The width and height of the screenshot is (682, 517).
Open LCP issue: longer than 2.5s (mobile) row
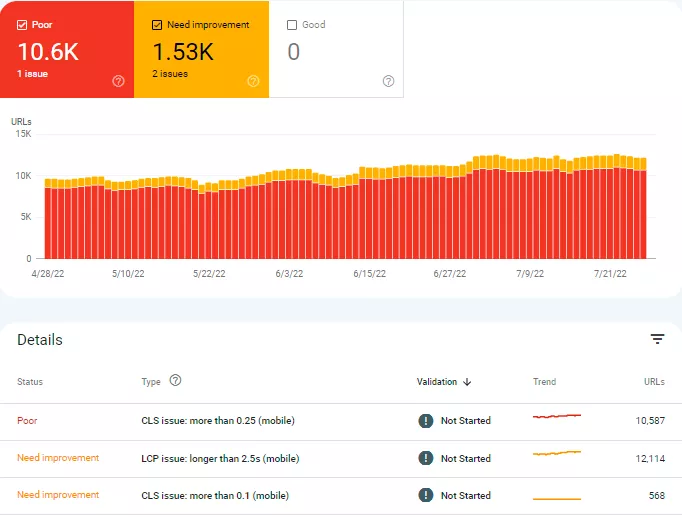tap(341, 459)
